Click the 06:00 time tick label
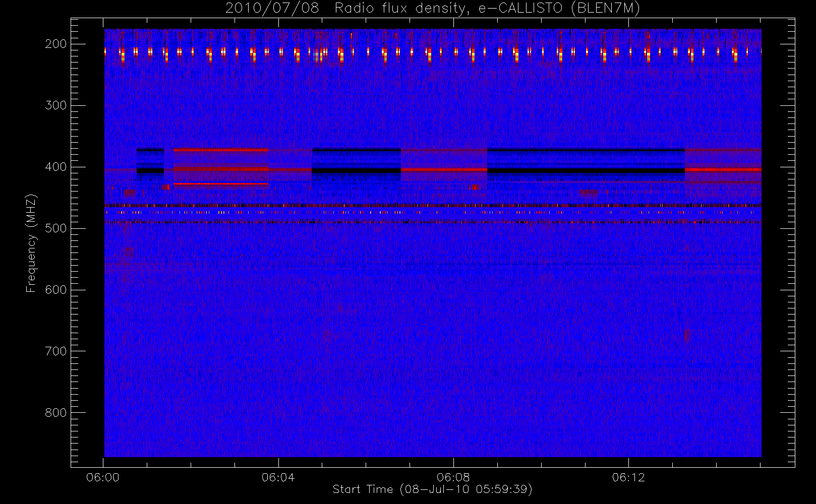 tap(103, 477)
